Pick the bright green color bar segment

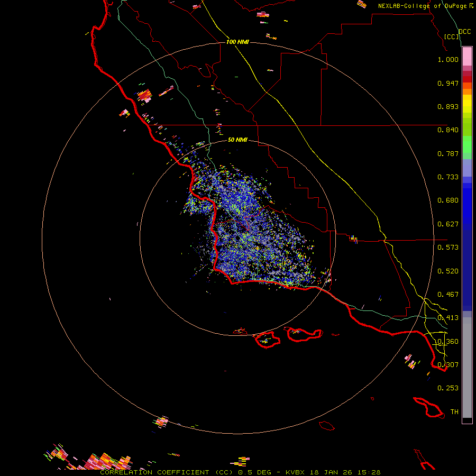coord(467,144)
